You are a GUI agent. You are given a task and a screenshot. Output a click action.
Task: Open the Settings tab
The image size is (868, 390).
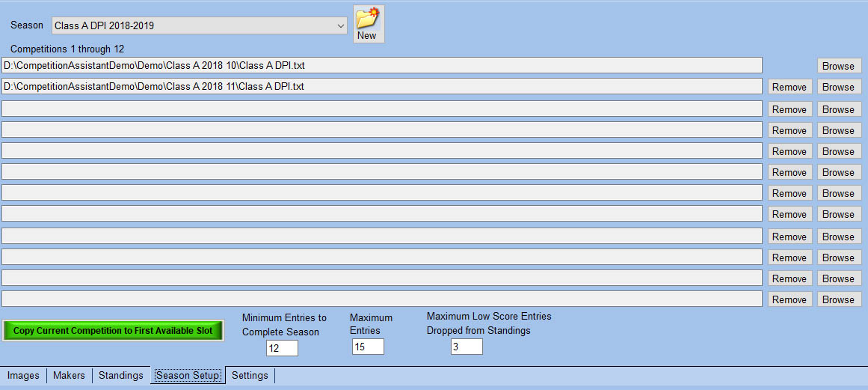250,376
